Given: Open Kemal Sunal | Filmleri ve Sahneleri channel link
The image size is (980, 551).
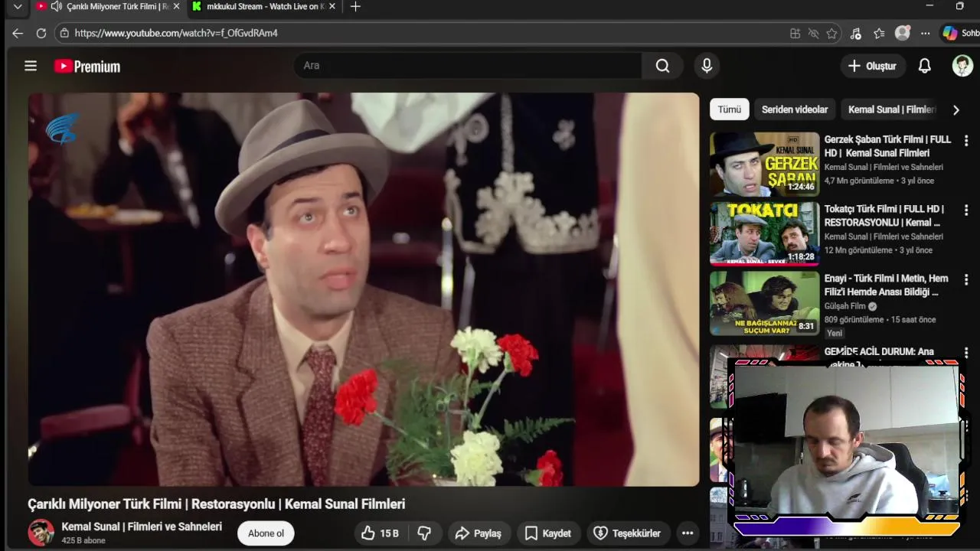Looking at the screenshot, I should tap(142, 527).
